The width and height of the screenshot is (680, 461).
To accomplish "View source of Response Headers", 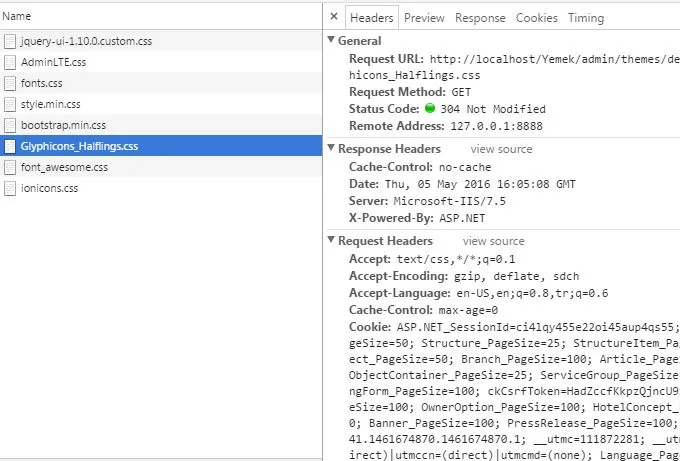I will click(501, 149).
